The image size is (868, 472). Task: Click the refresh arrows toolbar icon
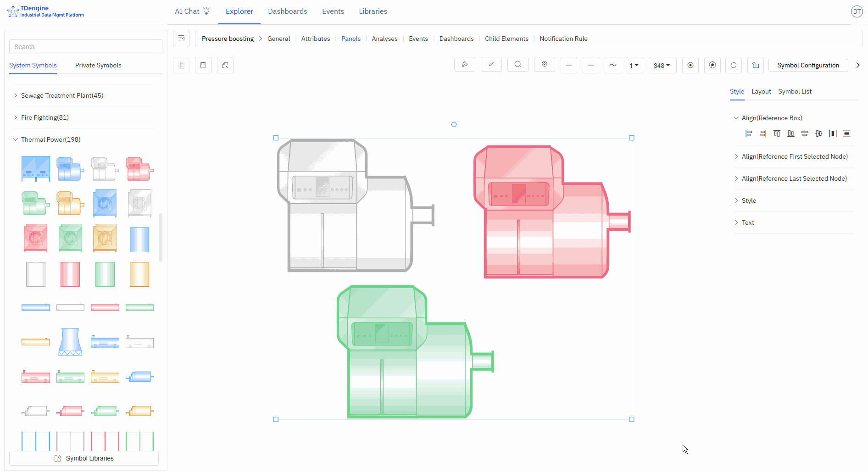[x=734, y=65]
